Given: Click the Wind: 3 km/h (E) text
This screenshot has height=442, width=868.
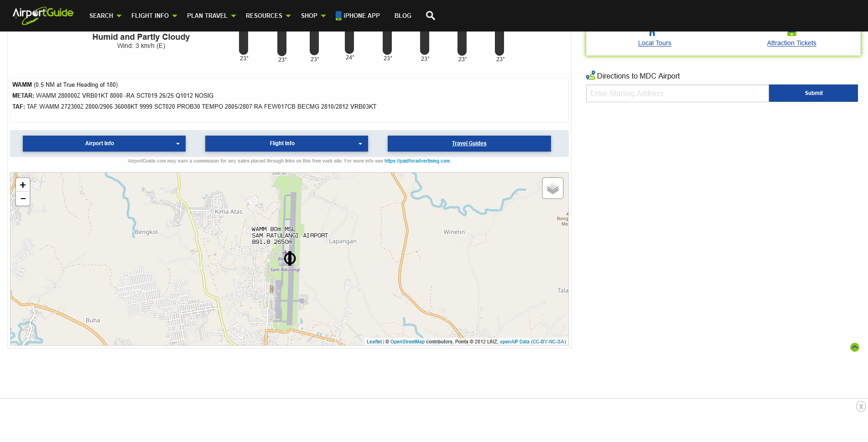Looking at the screenshot, I should (x=141, y=46).
